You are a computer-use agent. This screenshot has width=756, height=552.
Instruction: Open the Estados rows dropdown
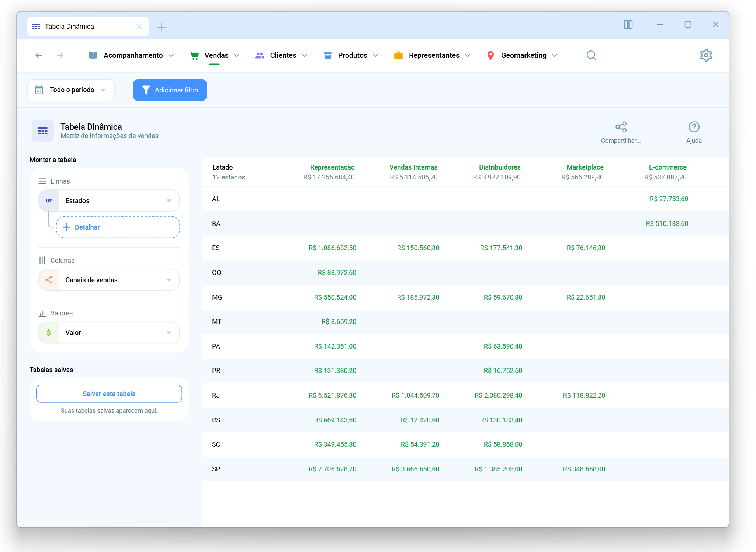coord(109,201)
